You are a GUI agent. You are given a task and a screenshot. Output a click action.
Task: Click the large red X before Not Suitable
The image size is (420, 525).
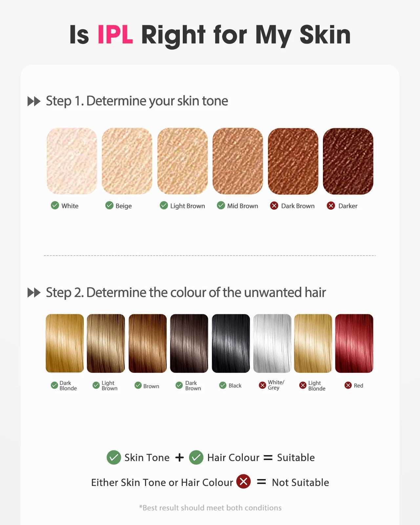click(x=243, y=482)
